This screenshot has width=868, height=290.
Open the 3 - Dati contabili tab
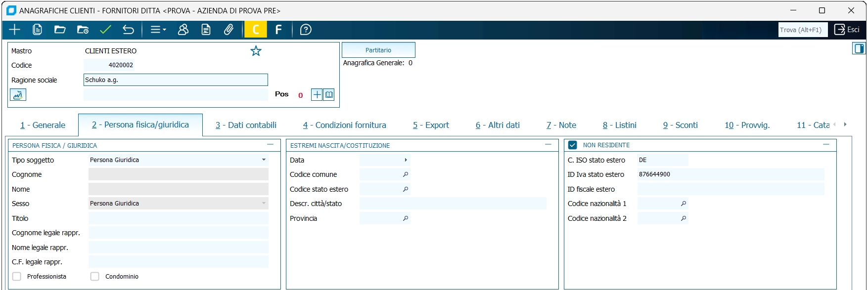246,125
